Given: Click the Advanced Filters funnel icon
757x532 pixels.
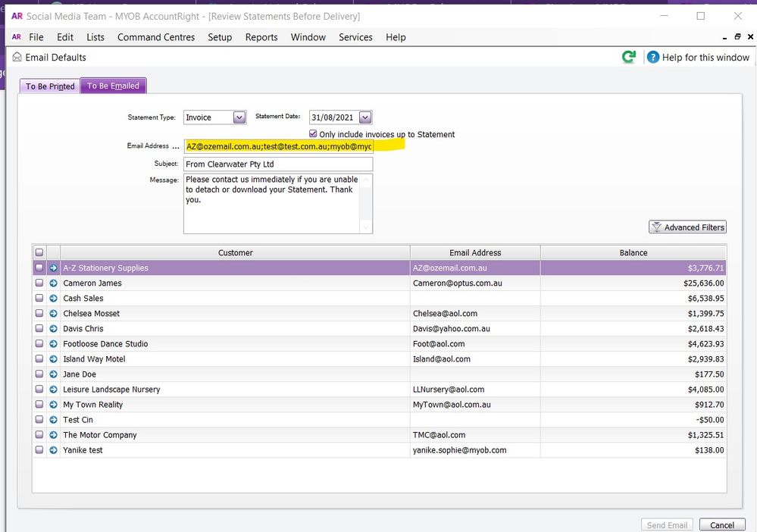Looking at the screenshot, I should (656, 227).
